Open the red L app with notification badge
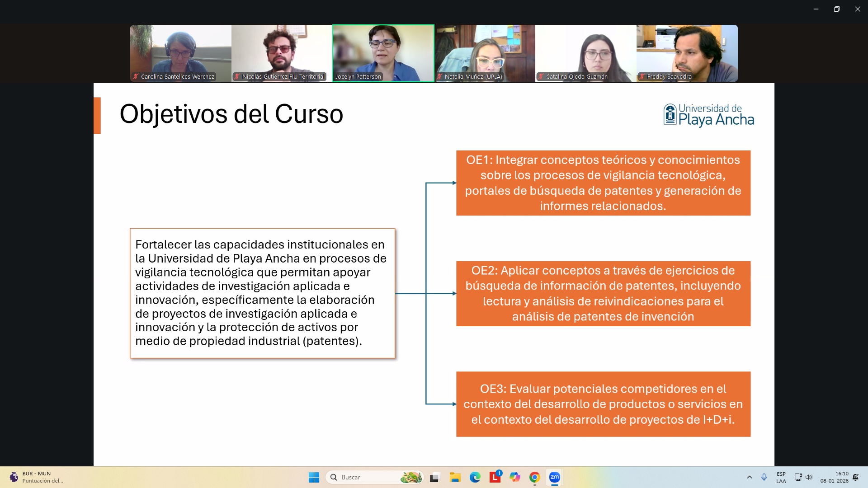 (x=495, y=477)
